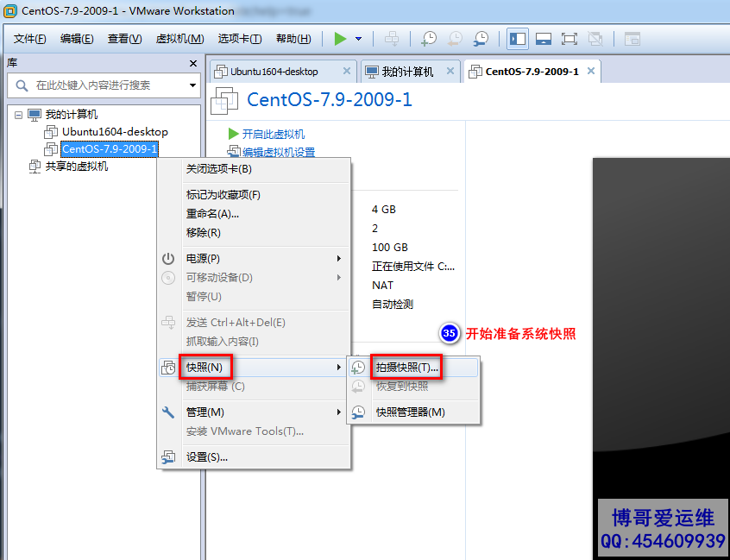
Task: Open the 帮助(H) menu
Action: click(293, 39)
